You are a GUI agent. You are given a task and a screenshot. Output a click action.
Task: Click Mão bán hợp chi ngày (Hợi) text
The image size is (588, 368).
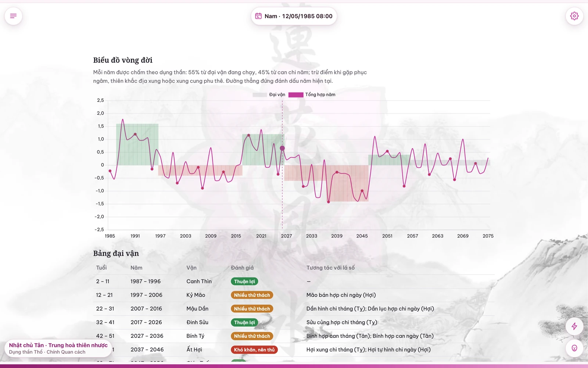[341, 295]
